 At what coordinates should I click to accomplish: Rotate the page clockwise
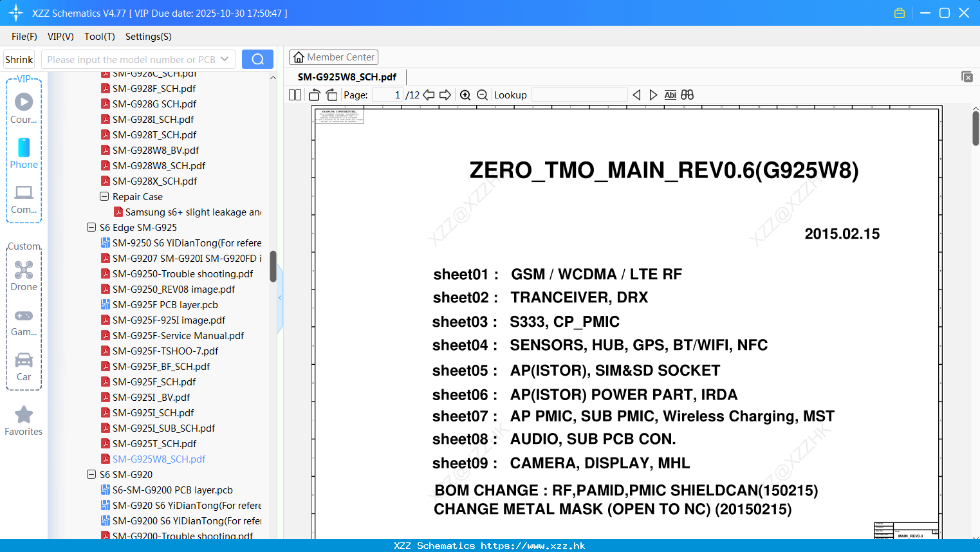332,95
